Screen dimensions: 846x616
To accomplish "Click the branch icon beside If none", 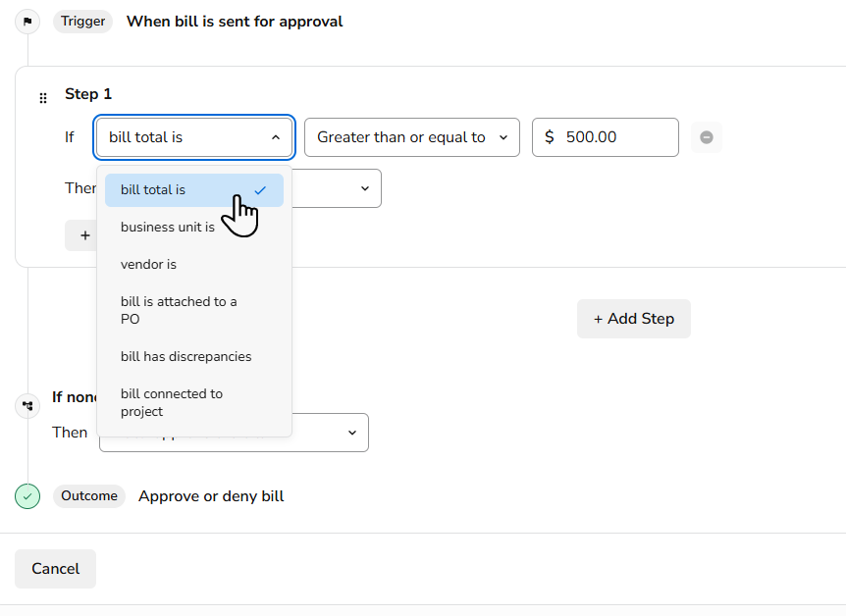I will click(27, 406).
